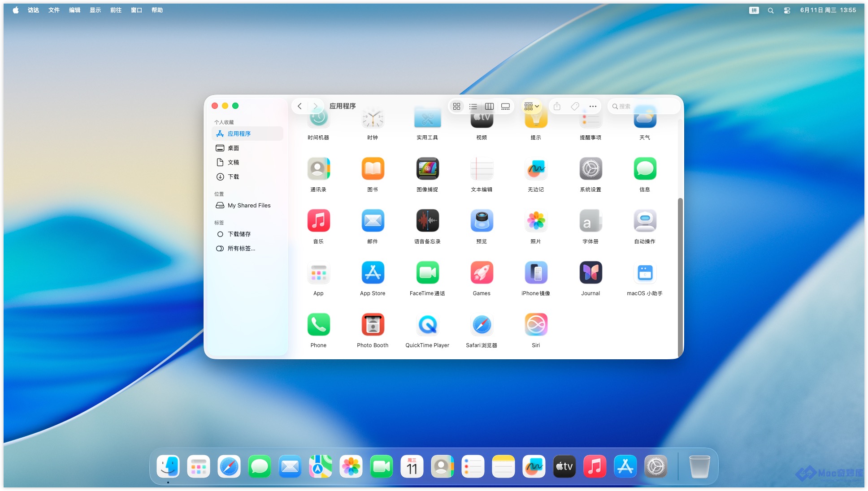Open the 图书 (Books) app icon

click(373, 169)
